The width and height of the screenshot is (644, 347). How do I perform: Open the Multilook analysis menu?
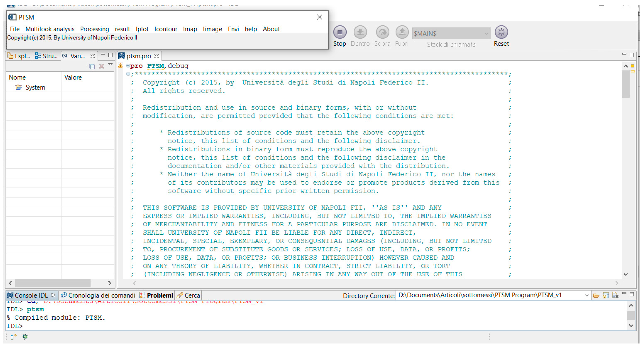click(50, 29)
